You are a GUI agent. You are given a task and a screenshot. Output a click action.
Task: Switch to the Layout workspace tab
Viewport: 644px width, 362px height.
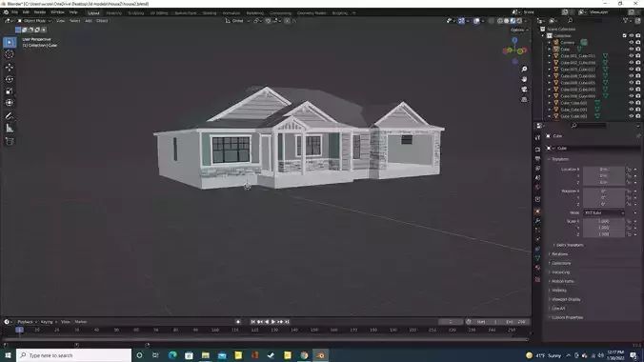coord(93,13)
